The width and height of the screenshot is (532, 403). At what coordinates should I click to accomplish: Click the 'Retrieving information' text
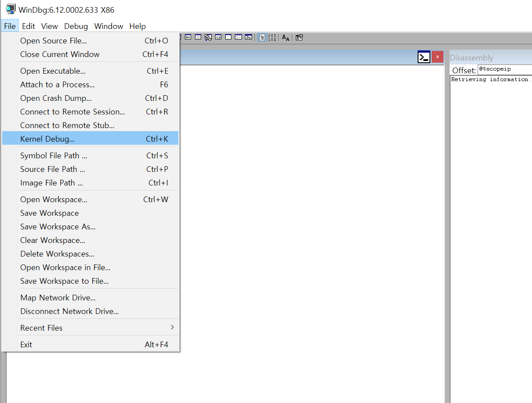click(491, 79)
